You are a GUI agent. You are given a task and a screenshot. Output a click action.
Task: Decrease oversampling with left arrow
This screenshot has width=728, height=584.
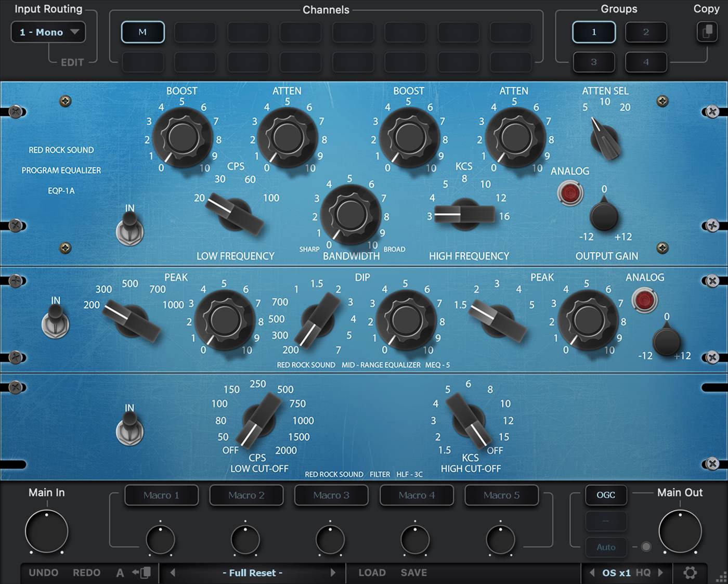pos(592,573)
